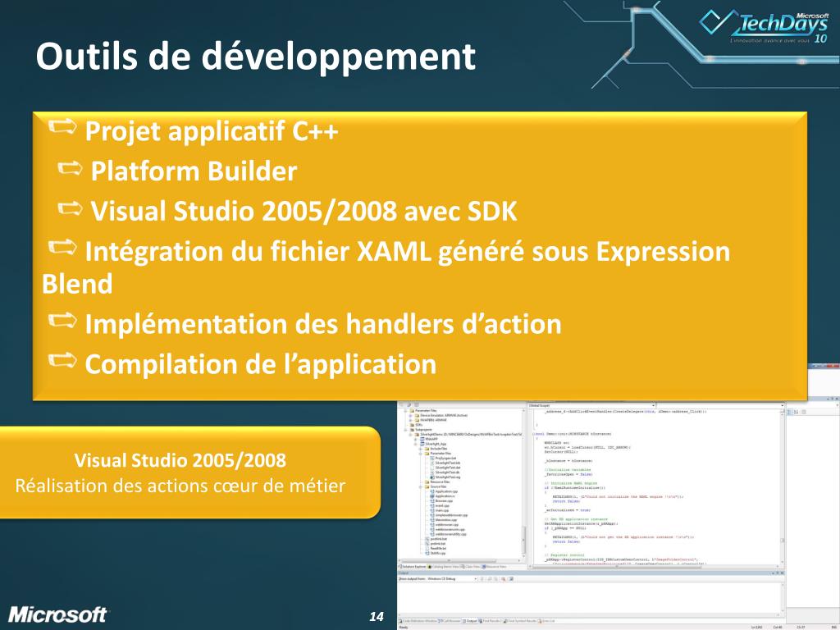Click the Toggle Word Wrap output icon
Screen dimensions: 840x630
click(511, 579)
